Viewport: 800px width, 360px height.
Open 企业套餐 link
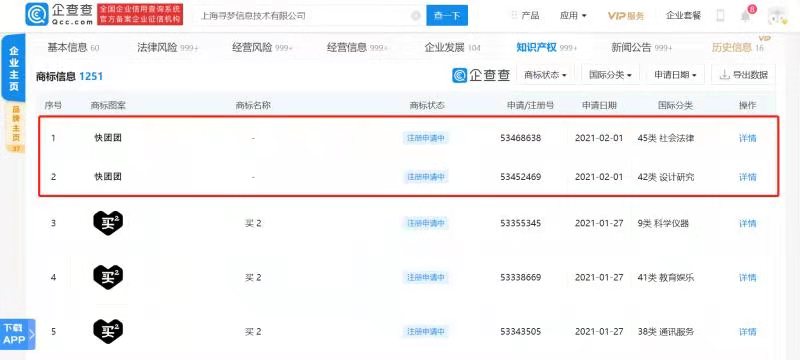[683, 16]
